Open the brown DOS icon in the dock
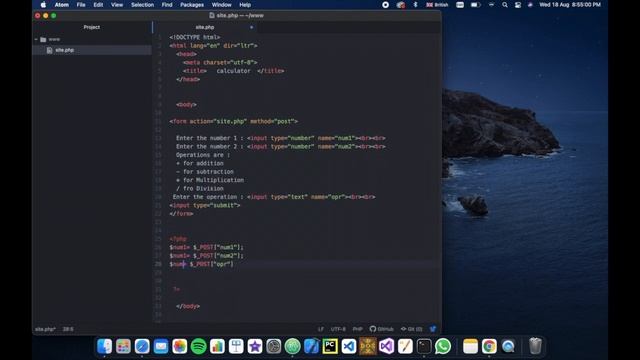 367,346
